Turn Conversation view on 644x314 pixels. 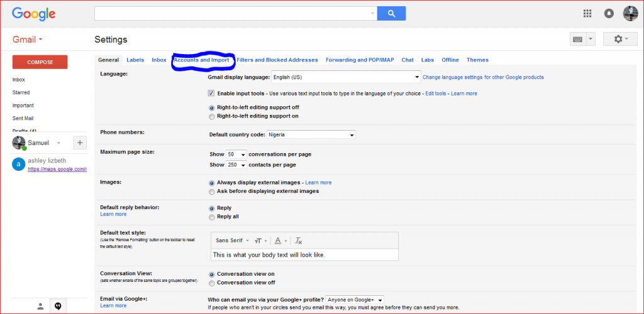[x=211, y=274]
